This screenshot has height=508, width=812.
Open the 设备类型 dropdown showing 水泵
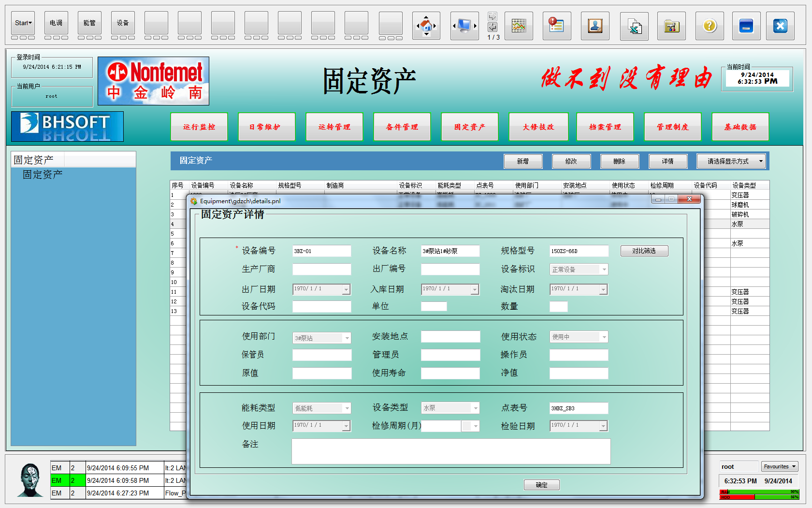point(450,408)
